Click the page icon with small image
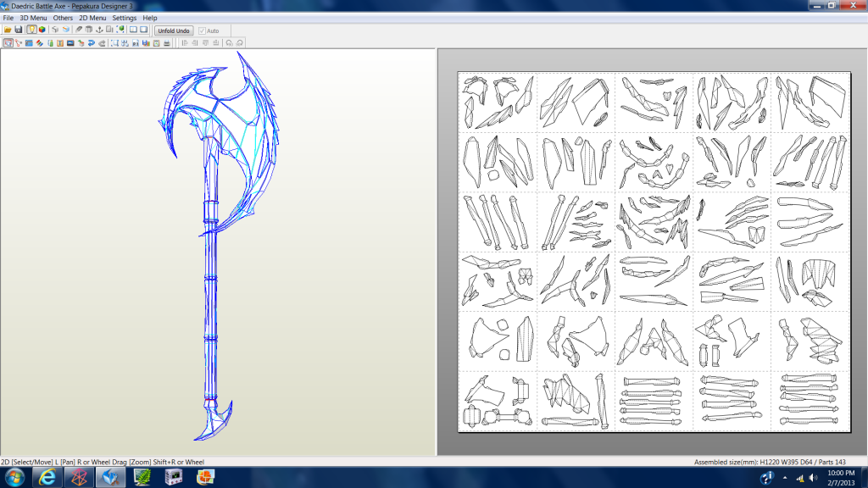 coord(136,43)
